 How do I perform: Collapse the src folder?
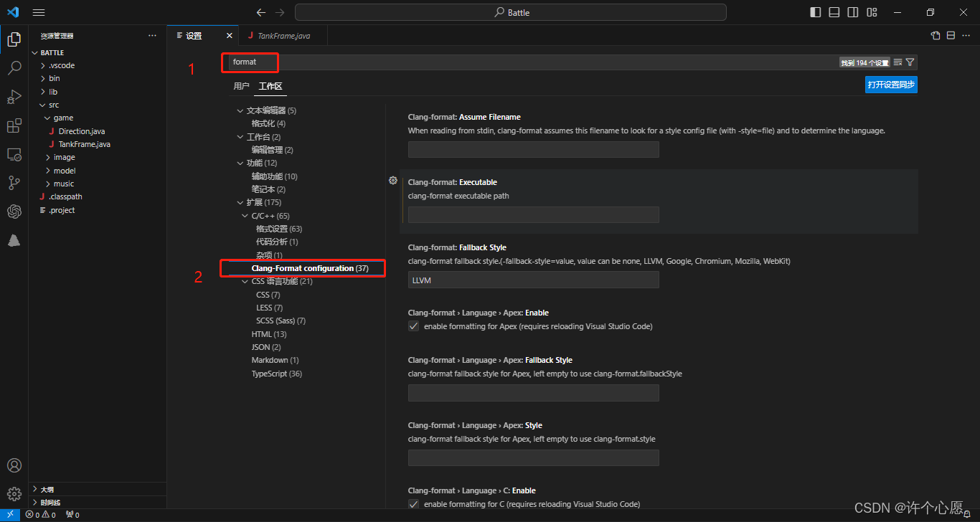click(98, 105)
